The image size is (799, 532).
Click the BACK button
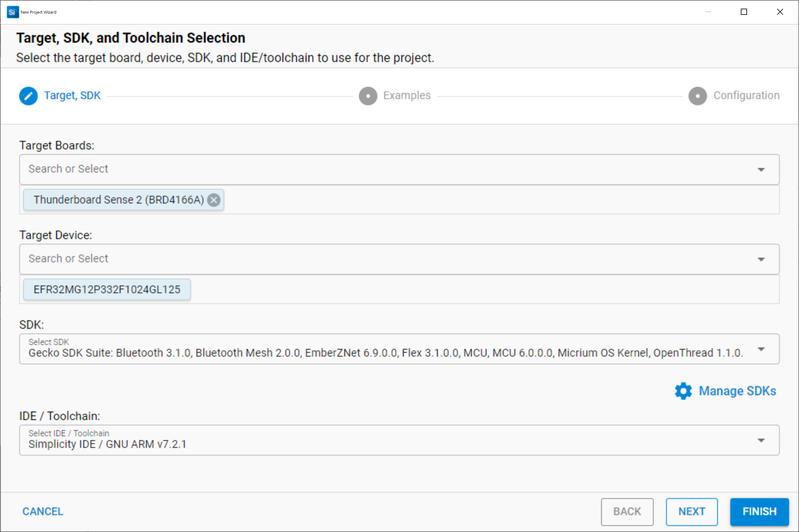click(x=627, y=511)
